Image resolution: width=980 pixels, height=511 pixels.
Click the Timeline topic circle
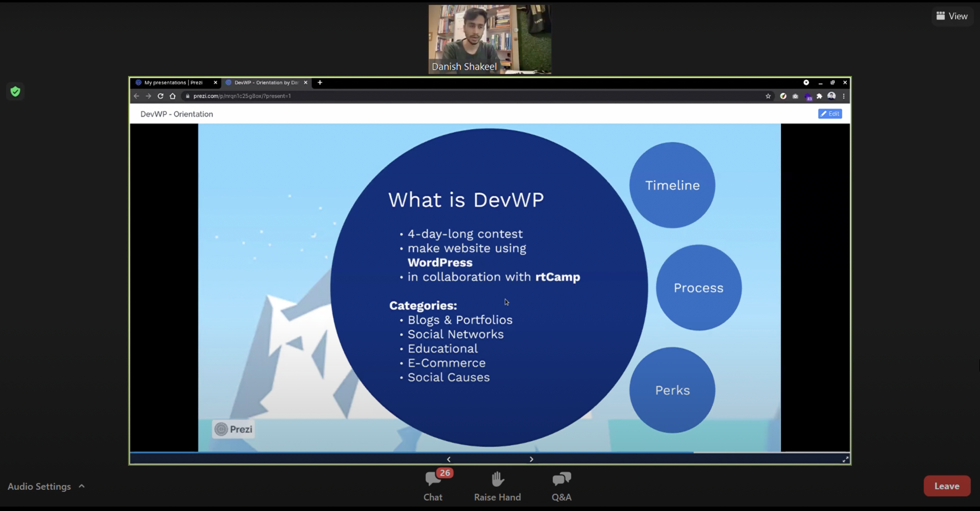pos(672,185)
